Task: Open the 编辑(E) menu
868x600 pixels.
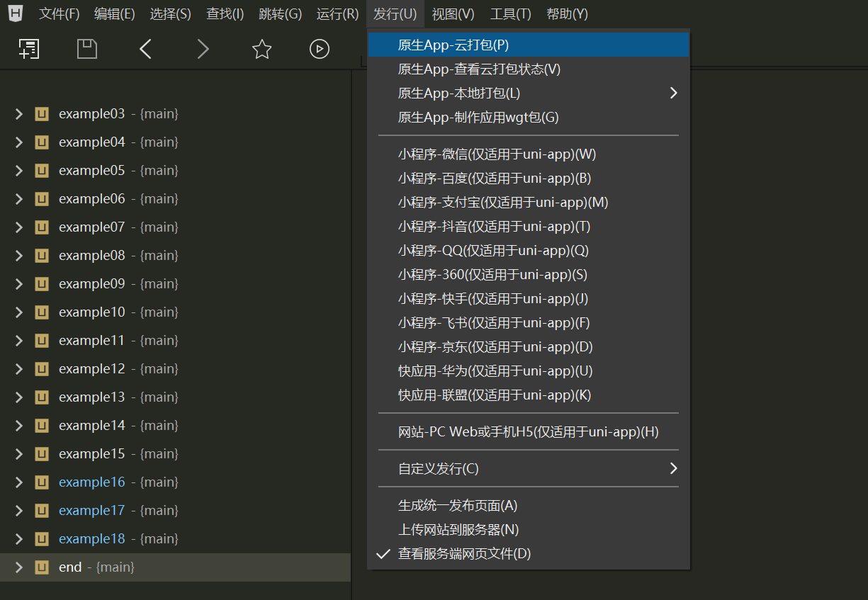Action: pos(115,14)
